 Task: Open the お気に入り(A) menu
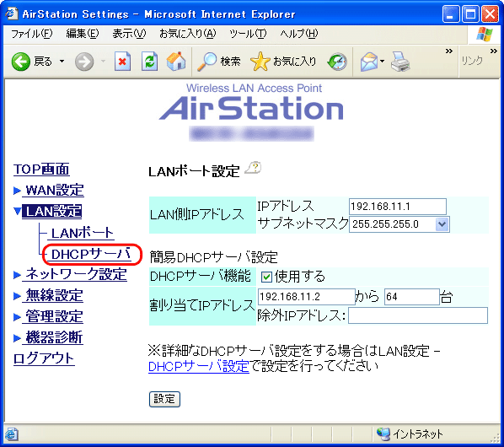tap(187, 34)
